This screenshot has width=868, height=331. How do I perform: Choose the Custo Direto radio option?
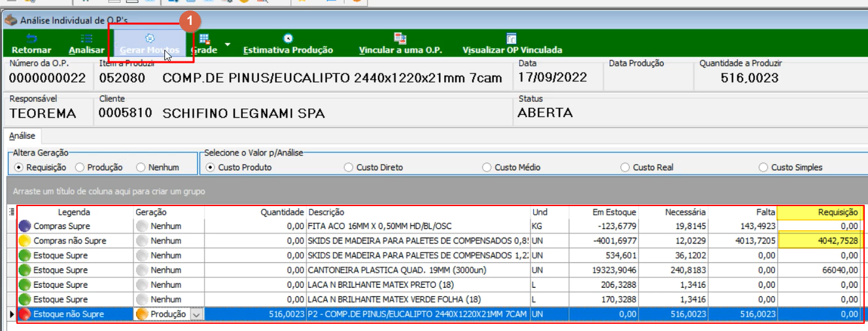349,167
